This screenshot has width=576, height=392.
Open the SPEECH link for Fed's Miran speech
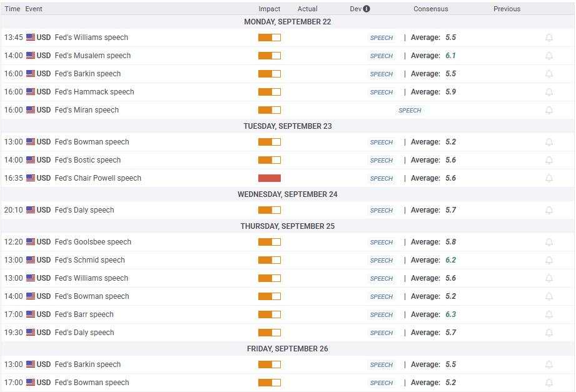coord(410,110)
